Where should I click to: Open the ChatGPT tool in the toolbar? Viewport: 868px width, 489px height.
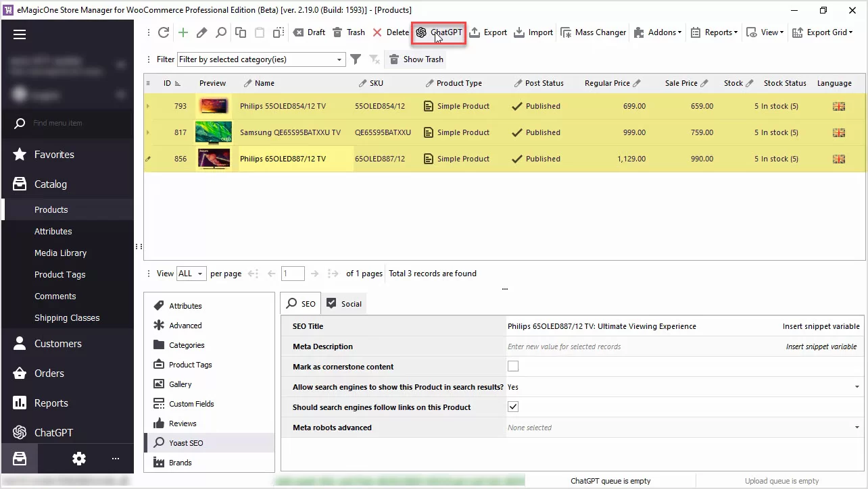[x=439, y=32]
